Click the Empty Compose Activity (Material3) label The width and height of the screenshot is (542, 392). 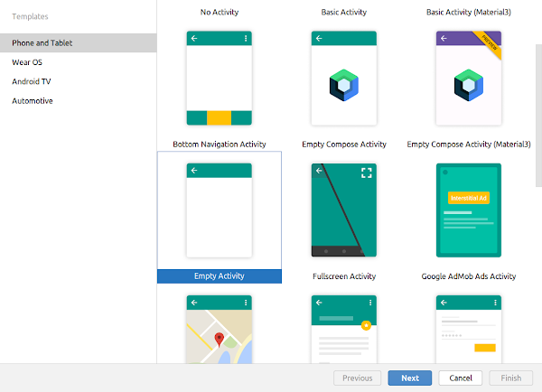coord(469,145)
